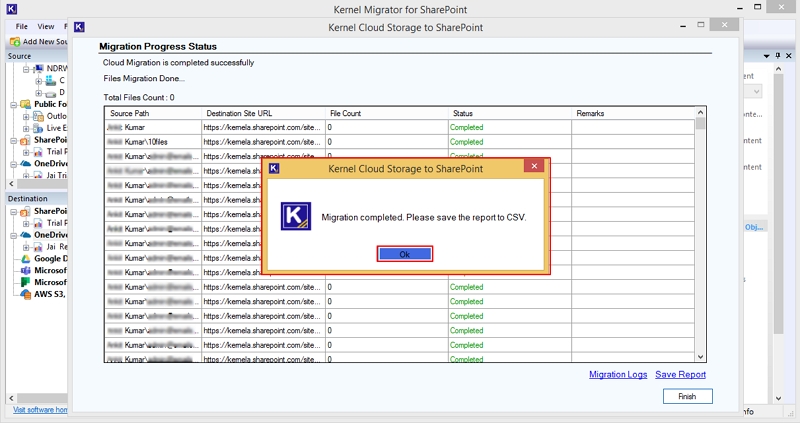Select the 'Kumar\10files' source path cell
The height and width of the screenshot is (423, 800).
pyautogui.click(x=153, y=142)
